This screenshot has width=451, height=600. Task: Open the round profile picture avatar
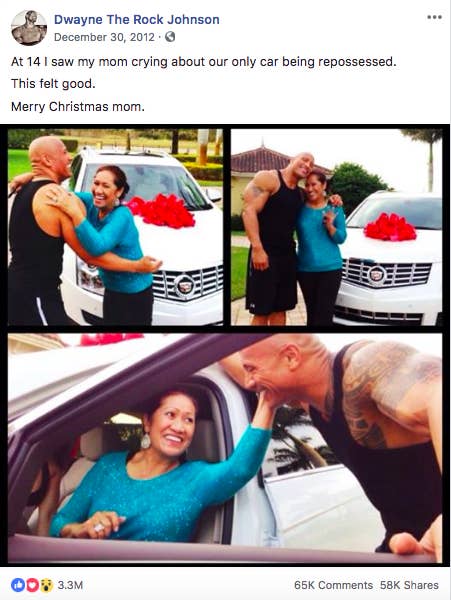coord(29,28)
